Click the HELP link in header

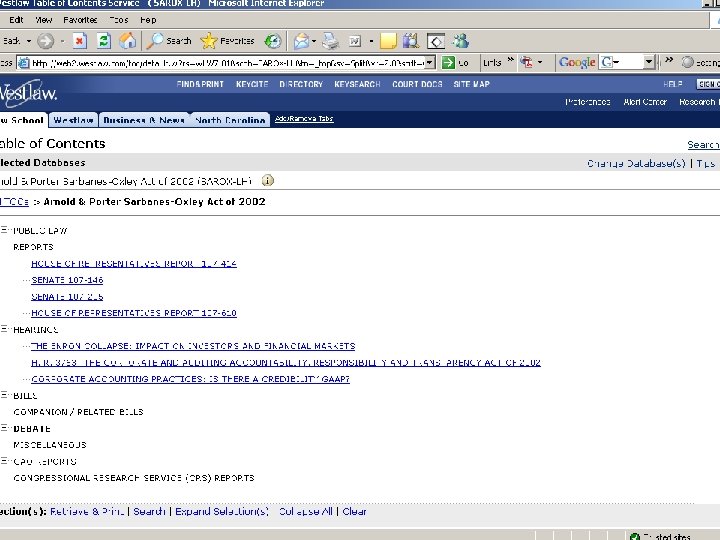(673, 84)
